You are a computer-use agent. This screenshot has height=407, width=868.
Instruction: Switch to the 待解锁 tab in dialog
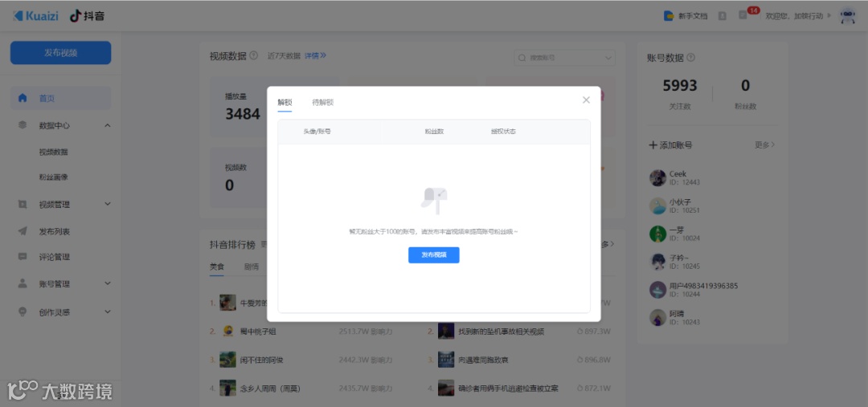(x=323, y=102)
